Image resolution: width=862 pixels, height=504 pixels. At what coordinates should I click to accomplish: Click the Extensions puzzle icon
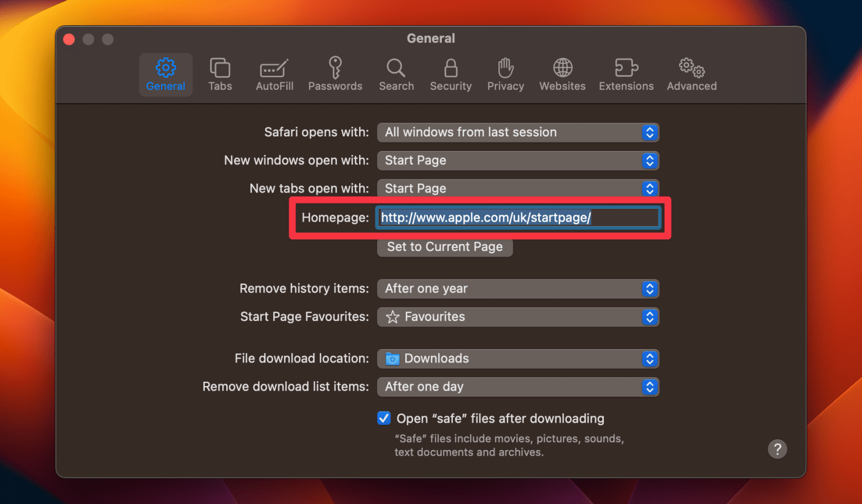pyautogui.click(x=626, y=74)
